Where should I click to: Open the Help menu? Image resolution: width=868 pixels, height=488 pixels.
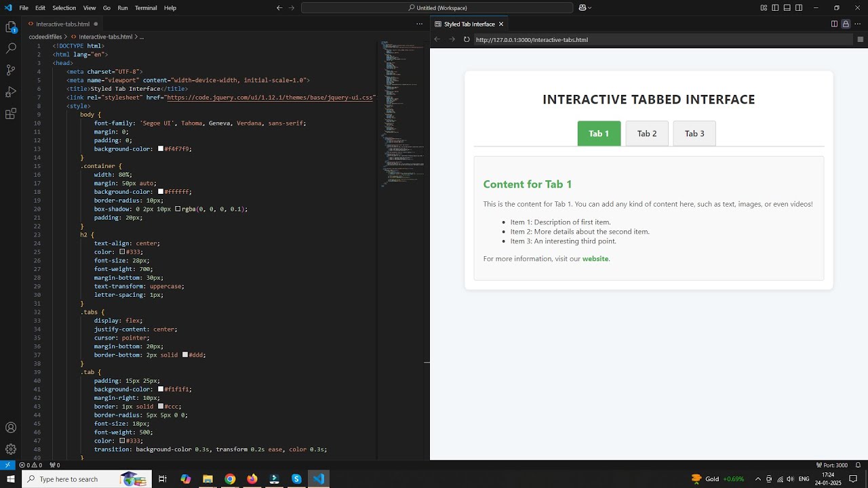pos(170,7)
